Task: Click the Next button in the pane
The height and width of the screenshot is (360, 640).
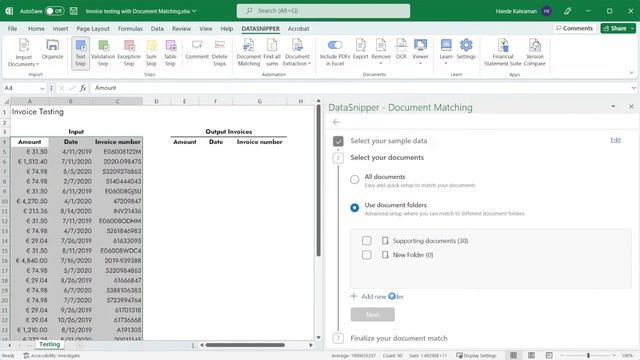Action: [373, 314]
